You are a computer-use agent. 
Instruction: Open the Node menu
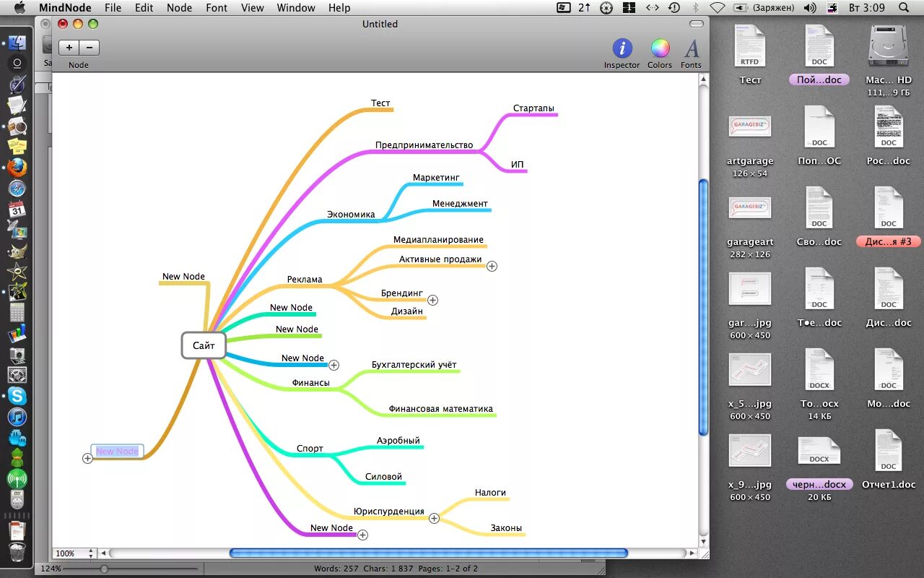click(179, 7)
